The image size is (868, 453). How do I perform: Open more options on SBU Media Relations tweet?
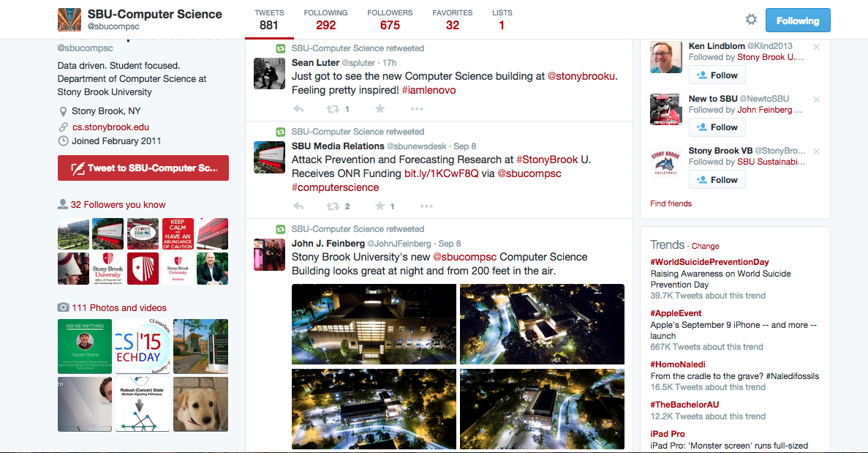(x=426, y=206)
